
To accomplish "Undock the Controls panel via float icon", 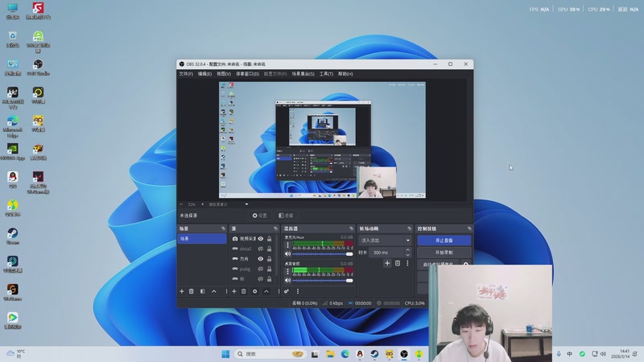I will 469,228.
